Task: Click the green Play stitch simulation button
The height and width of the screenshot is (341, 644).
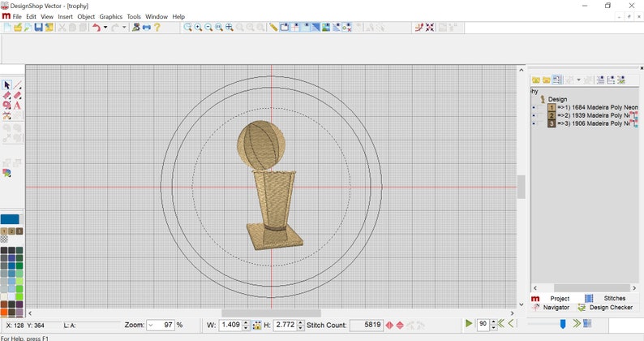Action: pos(469,324)
